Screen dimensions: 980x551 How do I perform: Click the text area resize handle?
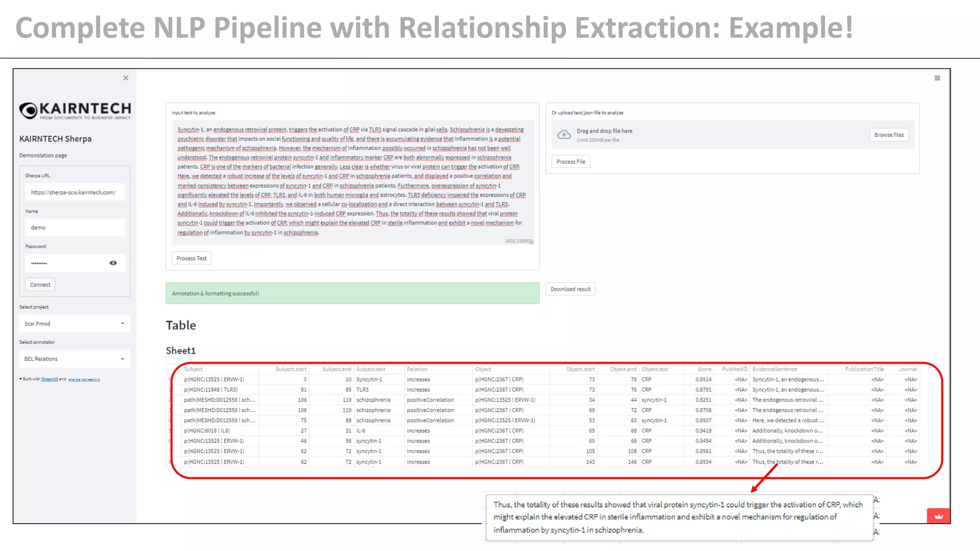coord(532,242)
